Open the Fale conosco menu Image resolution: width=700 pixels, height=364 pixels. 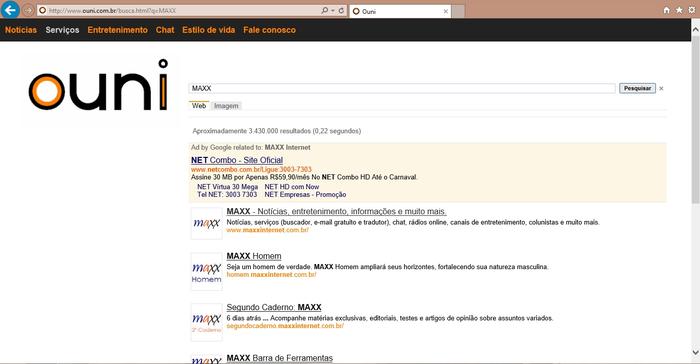269,30
